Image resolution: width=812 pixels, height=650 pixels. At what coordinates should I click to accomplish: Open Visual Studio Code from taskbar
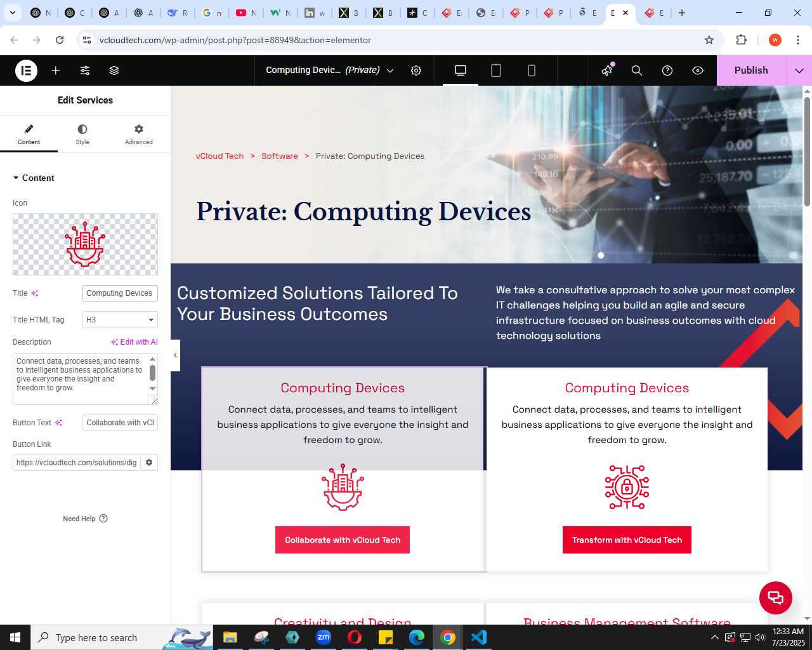pyautogui.click(x=479, y=637)
